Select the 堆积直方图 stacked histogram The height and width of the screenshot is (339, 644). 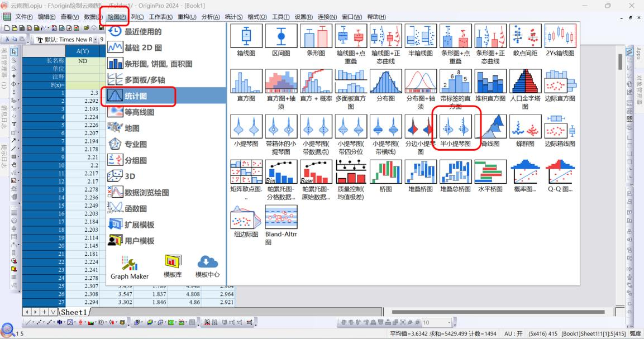(490, 85)
